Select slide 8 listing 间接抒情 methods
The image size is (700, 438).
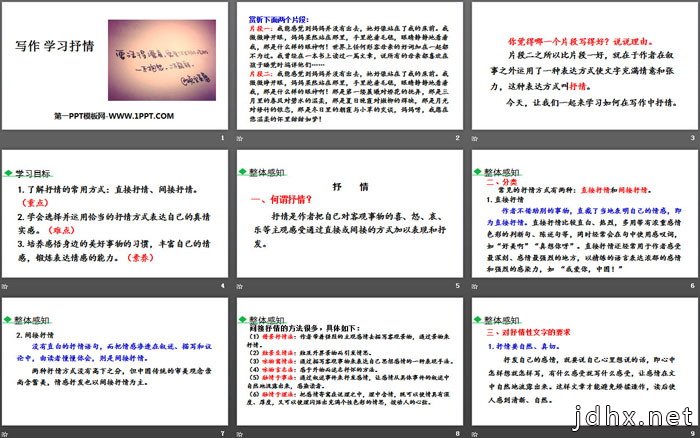click(349, 365)
